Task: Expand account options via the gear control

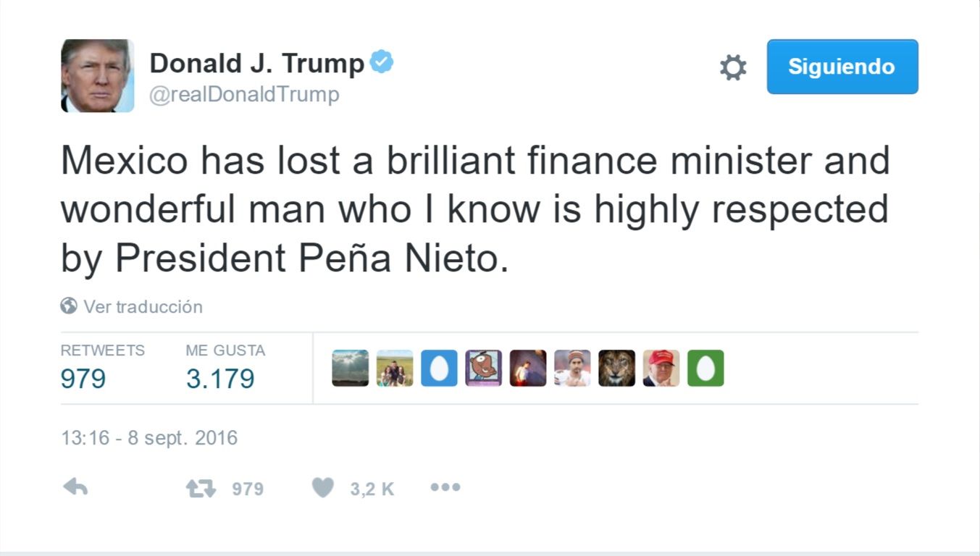Action: 732,67
